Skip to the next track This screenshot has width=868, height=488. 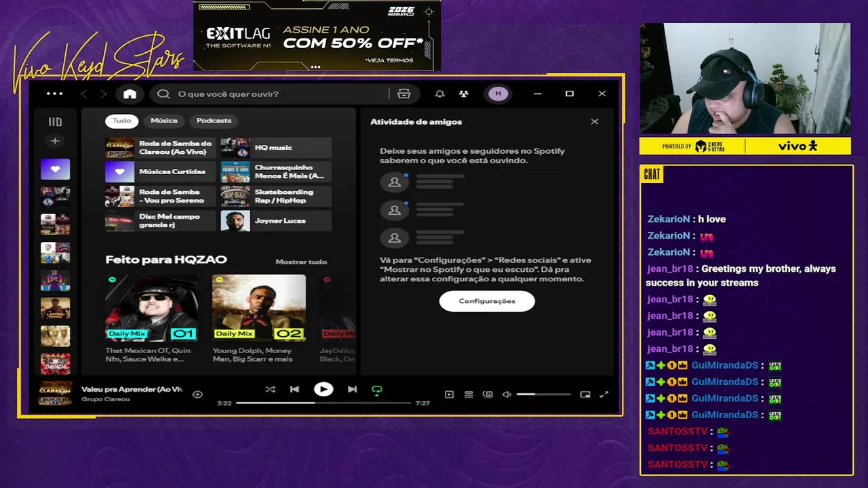(x=352, y=389)
